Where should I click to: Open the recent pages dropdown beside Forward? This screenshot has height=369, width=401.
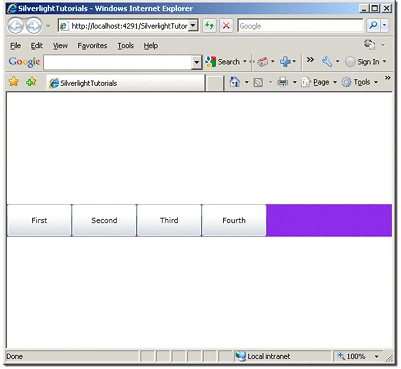(48, 26)
